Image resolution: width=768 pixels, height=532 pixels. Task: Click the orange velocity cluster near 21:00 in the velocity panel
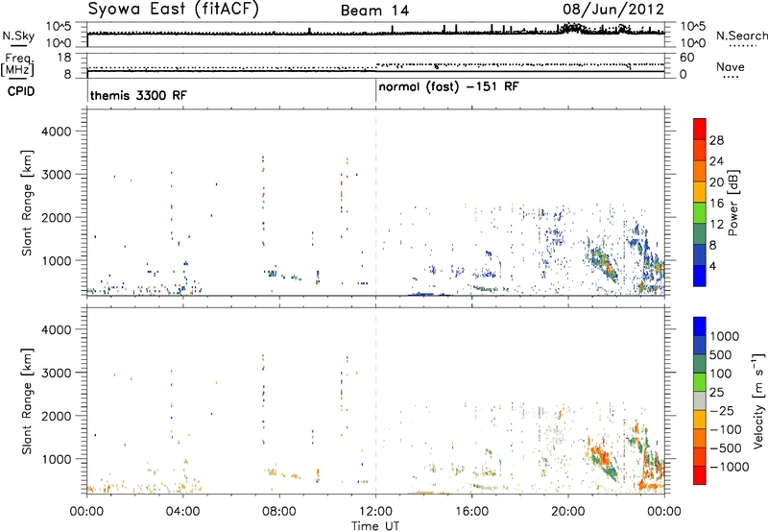pyautogui.click(x=598, y=453)
